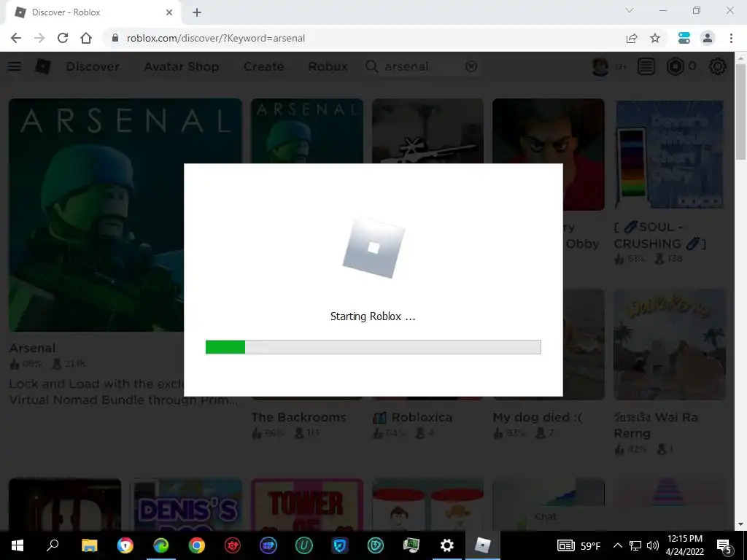Image resolution: width=747 pixels, height=560 pixels.
Task: Open the Windows notification center
Action: click(x=724, y=545)
